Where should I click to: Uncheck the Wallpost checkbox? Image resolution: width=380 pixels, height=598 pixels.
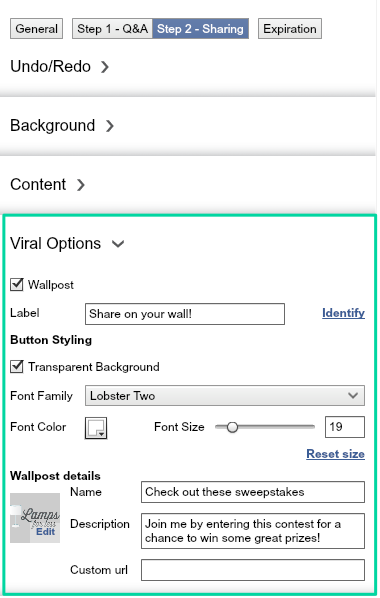coord(16,285)
